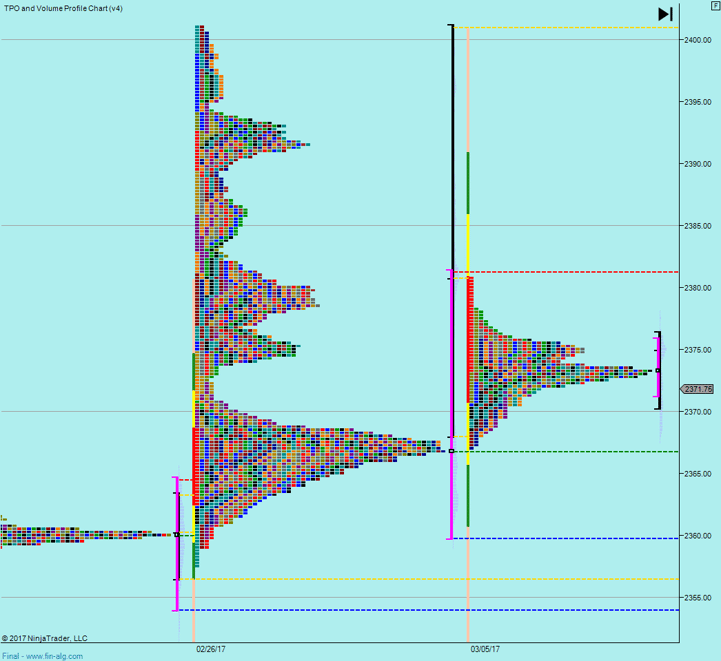The image size is (721, 661).
Task: Click the 2017 NinjaTrader, LLC copyright text
Action: 44,638
